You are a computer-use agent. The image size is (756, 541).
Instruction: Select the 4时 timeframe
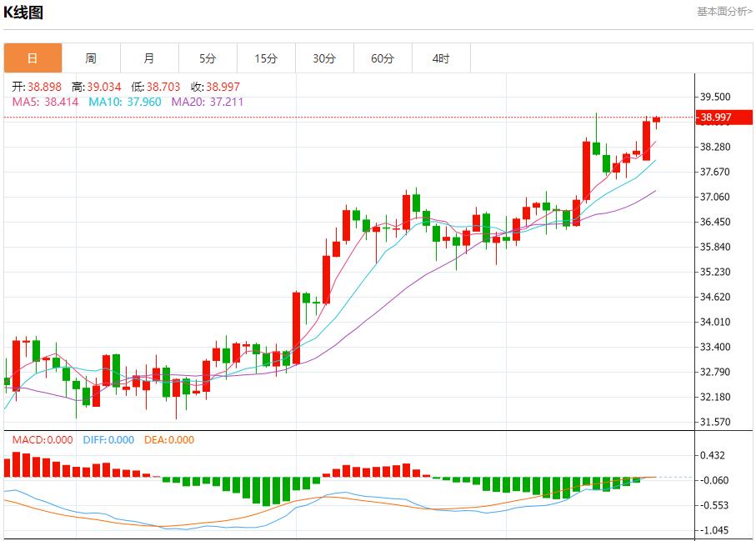point(441,58)
